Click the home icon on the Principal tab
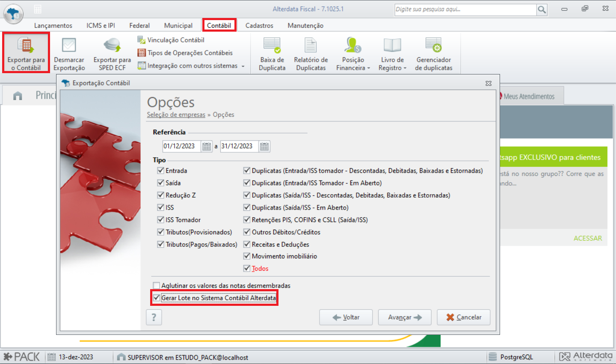This screenshot has height=364, width=616. (x=18, y=96)
